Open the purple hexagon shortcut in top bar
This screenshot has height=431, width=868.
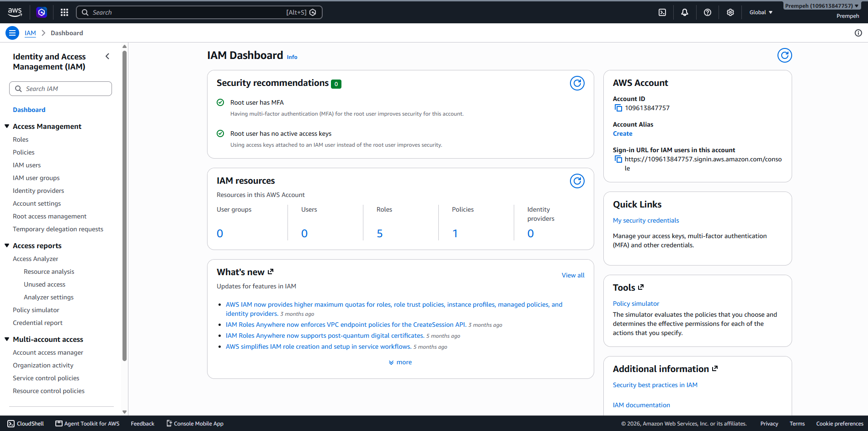42,12
